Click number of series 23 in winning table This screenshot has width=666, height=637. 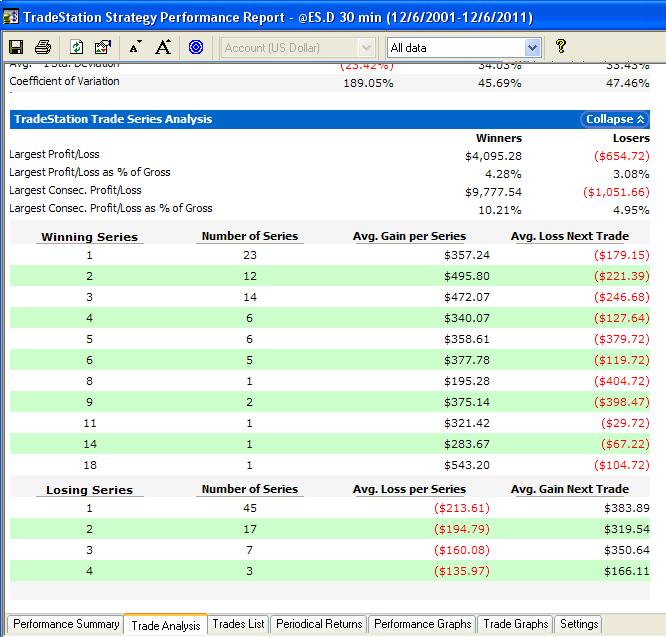250,255
